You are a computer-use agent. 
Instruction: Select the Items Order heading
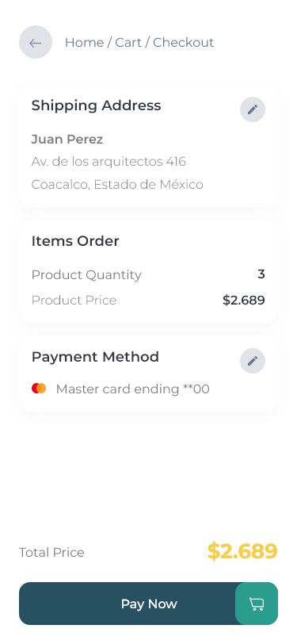[75, 241]
